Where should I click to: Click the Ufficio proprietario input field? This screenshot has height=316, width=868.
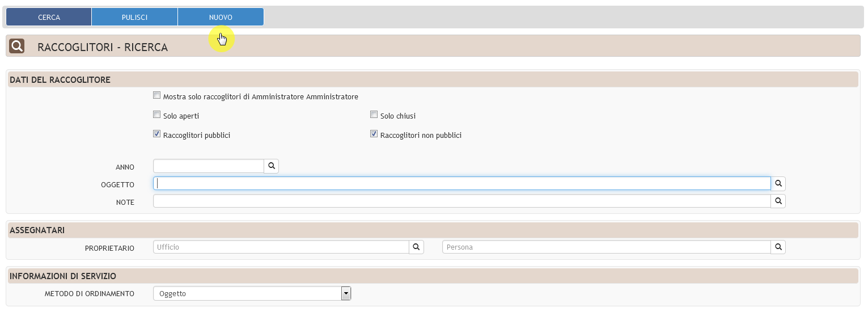click(x=281, y=247)
